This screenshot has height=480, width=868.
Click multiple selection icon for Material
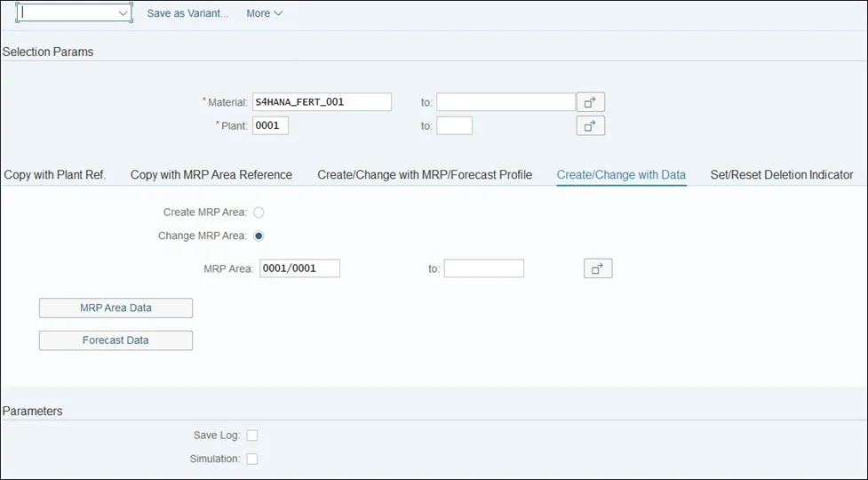(590, 102)
